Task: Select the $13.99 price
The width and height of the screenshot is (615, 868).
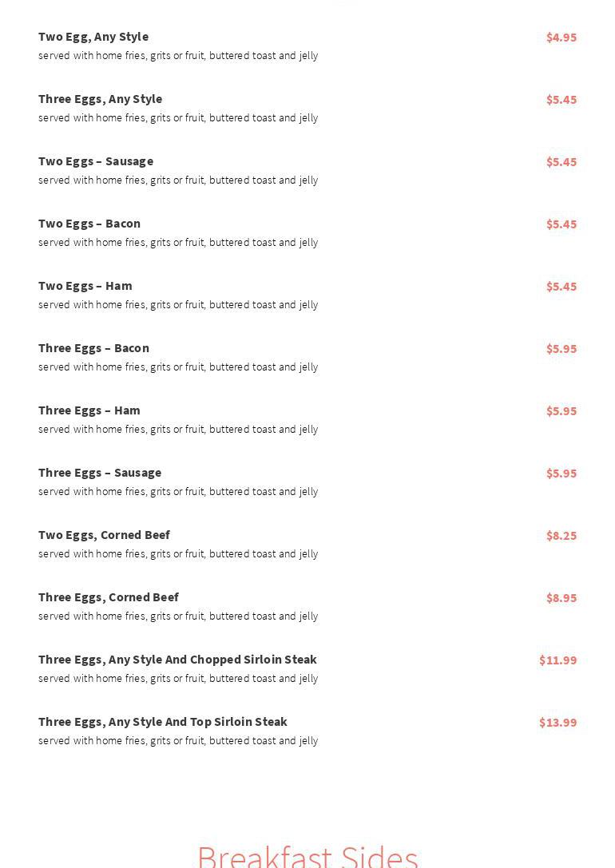Action: (x=557, y=723)
